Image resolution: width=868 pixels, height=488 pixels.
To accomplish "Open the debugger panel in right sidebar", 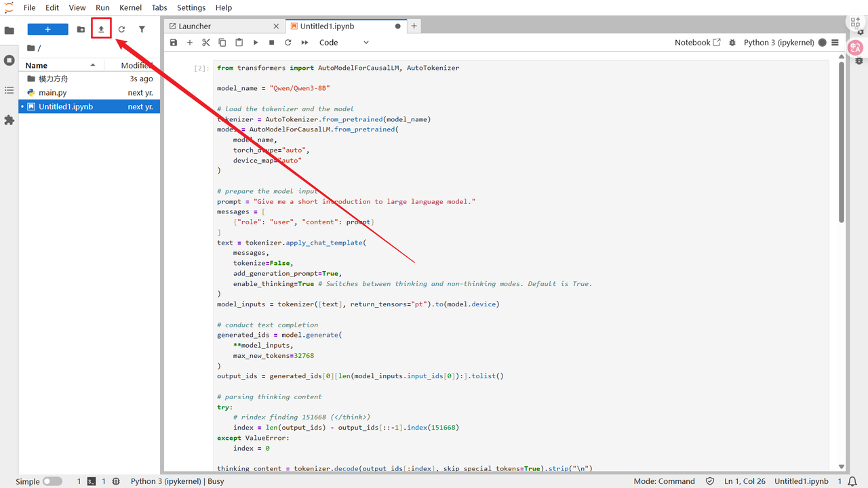I will (861, 60).
